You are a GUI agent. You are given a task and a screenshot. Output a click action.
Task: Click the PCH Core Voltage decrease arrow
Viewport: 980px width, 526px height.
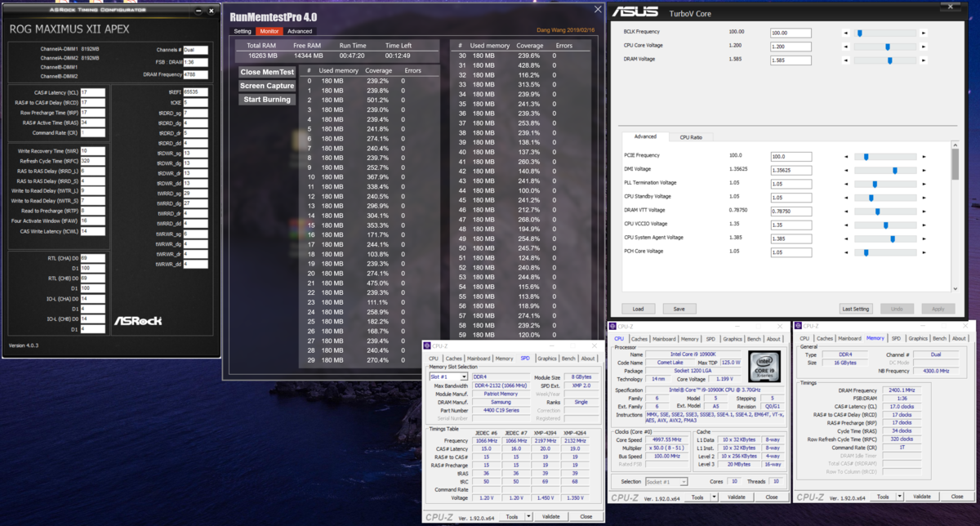pyautogui.click(x=845, y=252)
